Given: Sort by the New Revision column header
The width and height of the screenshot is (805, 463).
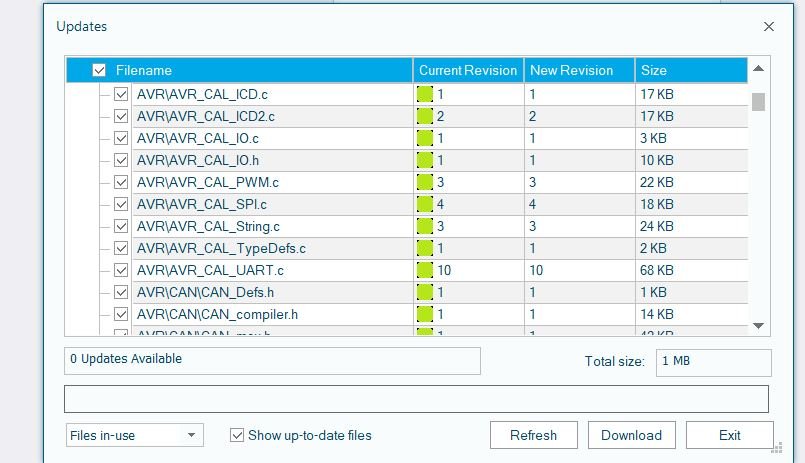Looking at the screenshot, I should [579, 70].
